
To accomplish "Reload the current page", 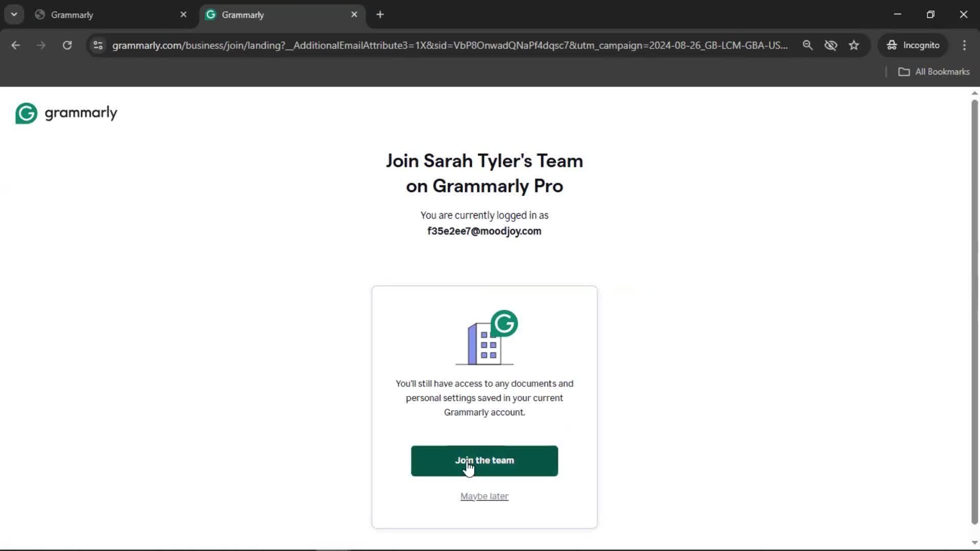I will (67, 45).
